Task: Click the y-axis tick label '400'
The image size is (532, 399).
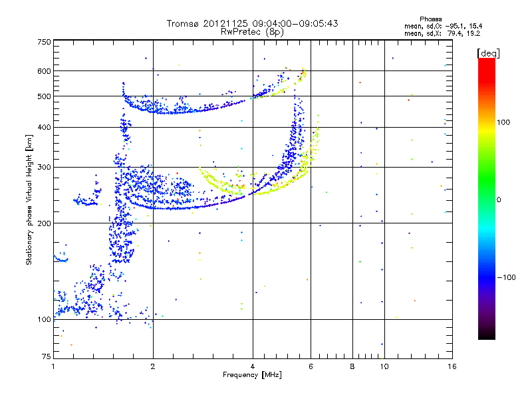Action: click(44, 127)
